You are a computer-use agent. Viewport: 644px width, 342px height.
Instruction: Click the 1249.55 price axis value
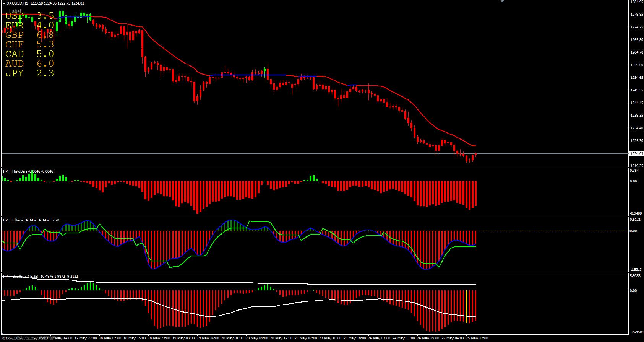pyautogui.click(x=636, y=90)
